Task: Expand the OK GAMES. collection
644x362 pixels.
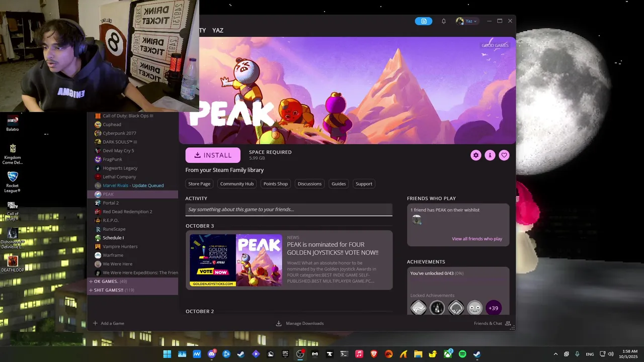Action: [x=133, y=282]
